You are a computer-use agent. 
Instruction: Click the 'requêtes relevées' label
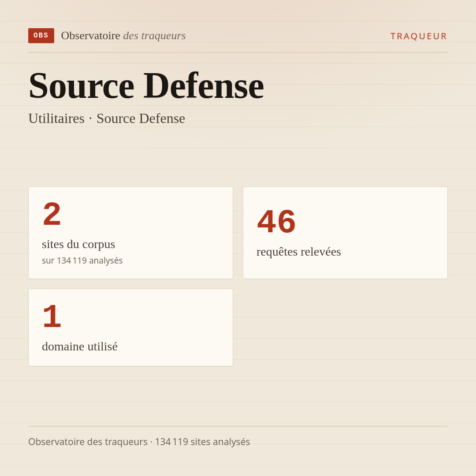299,252
